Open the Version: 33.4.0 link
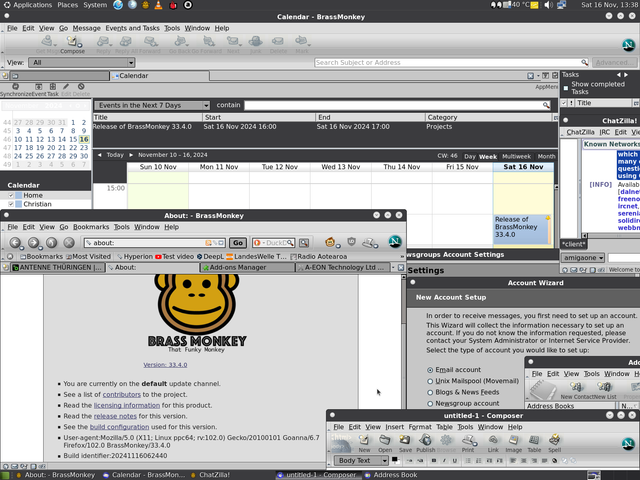This screenshot has width=640, height=480. point(165,365)
